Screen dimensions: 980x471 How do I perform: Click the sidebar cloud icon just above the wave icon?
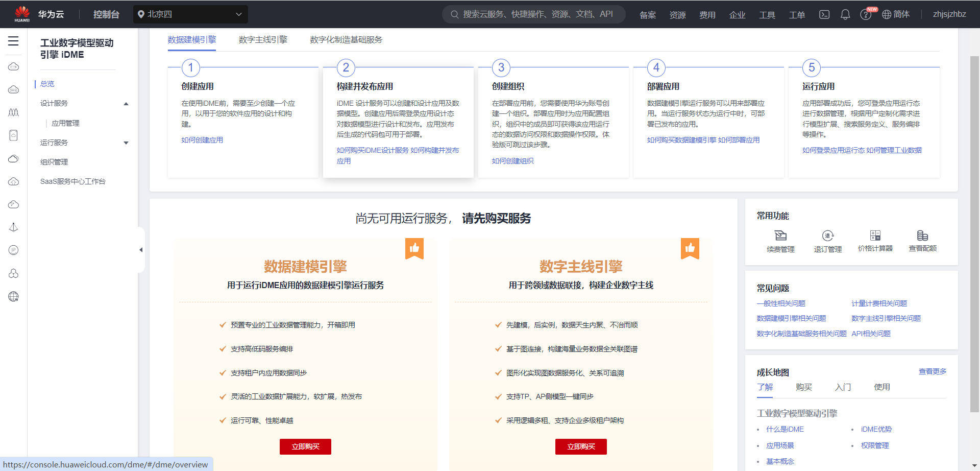(x=14, y=89)
